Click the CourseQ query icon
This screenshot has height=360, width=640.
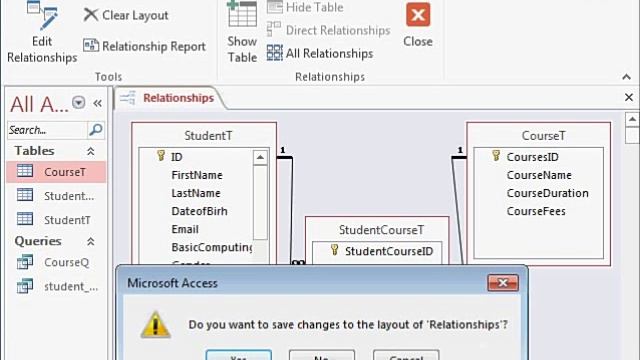(x=25, y=262)
